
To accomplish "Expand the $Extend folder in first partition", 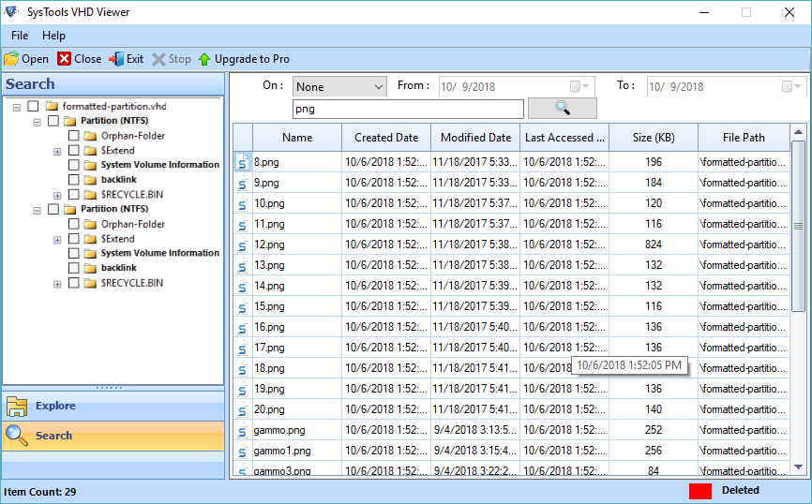I will [x=57, y=151].
